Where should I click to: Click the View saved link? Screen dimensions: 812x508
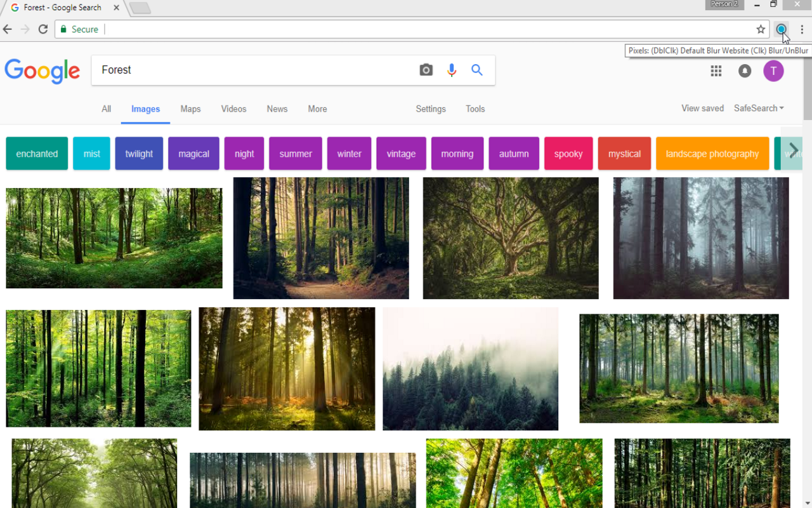[702, 109]
